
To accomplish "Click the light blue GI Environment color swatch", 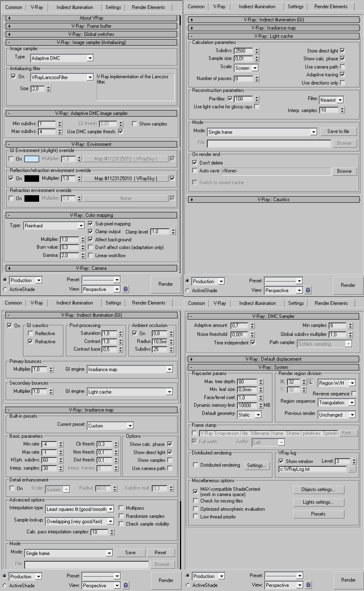I will [x=32, y=159].
